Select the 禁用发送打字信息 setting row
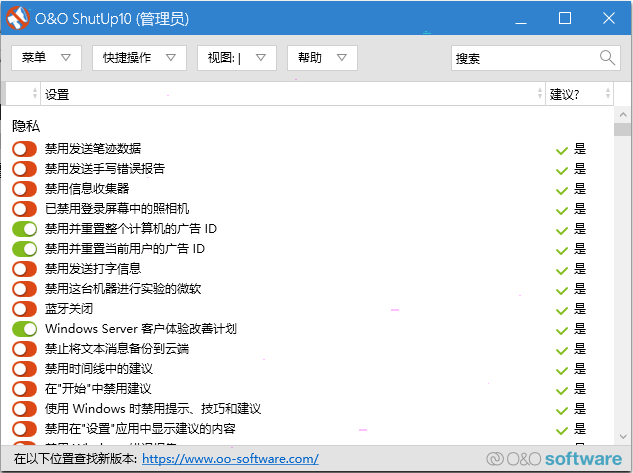Screen dimensions: 633x473 coord(307,269)
